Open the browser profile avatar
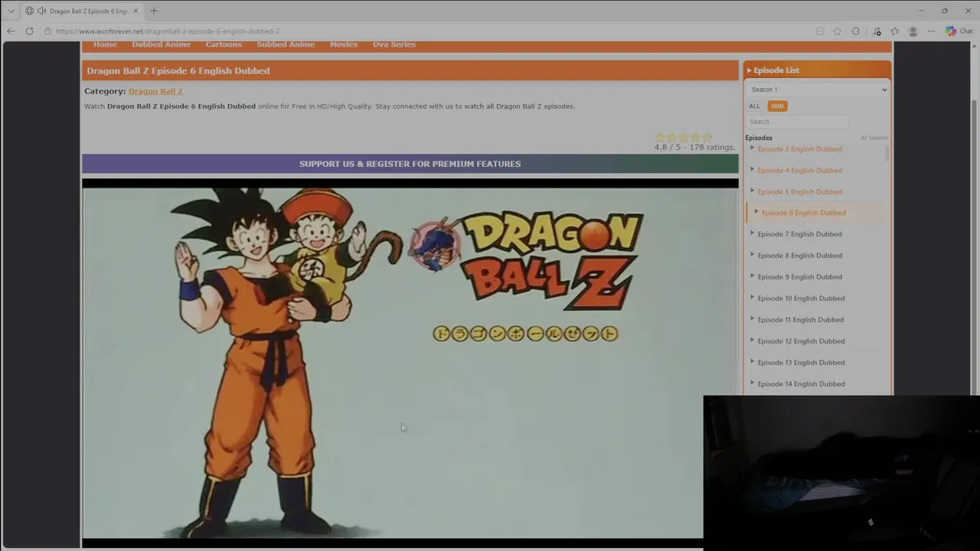980x551 pixels. point(913,31)
